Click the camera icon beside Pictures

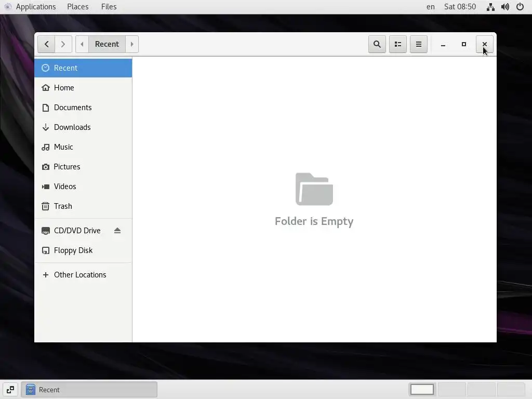coord(46,167)
